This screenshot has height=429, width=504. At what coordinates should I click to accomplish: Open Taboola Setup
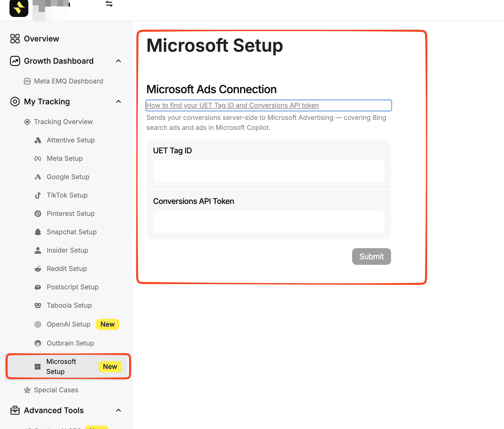tap(69, 305)
